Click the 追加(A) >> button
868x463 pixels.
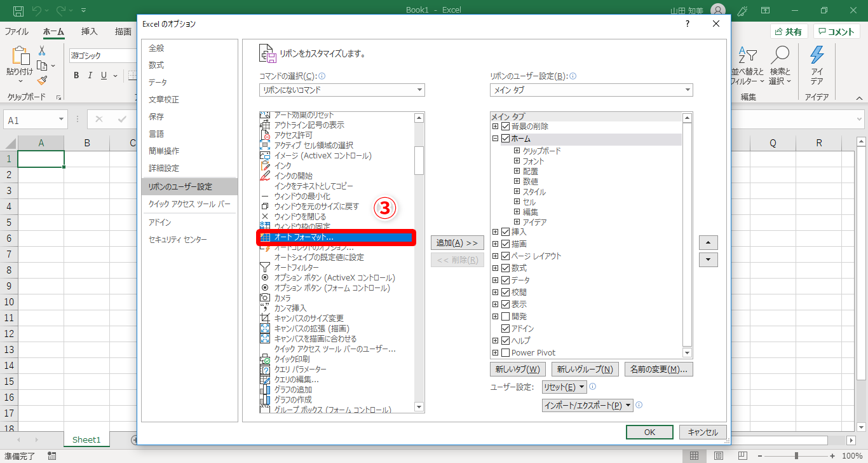tap(458, 243)
